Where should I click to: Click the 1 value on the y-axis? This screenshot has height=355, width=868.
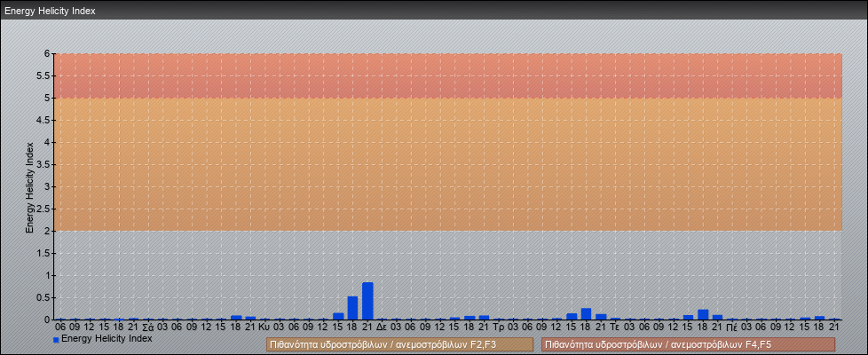click(x=48, y=275)
